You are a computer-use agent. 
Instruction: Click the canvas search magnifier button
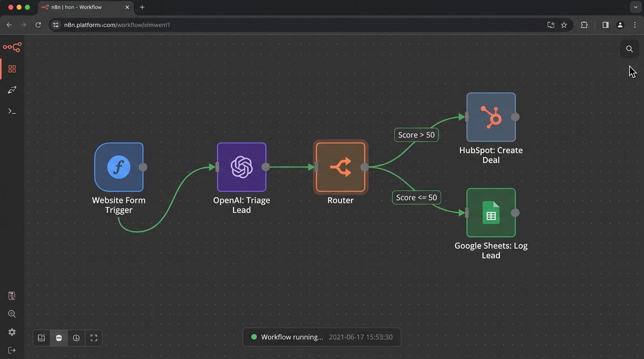pyautogui.click(x=629, y=49)
